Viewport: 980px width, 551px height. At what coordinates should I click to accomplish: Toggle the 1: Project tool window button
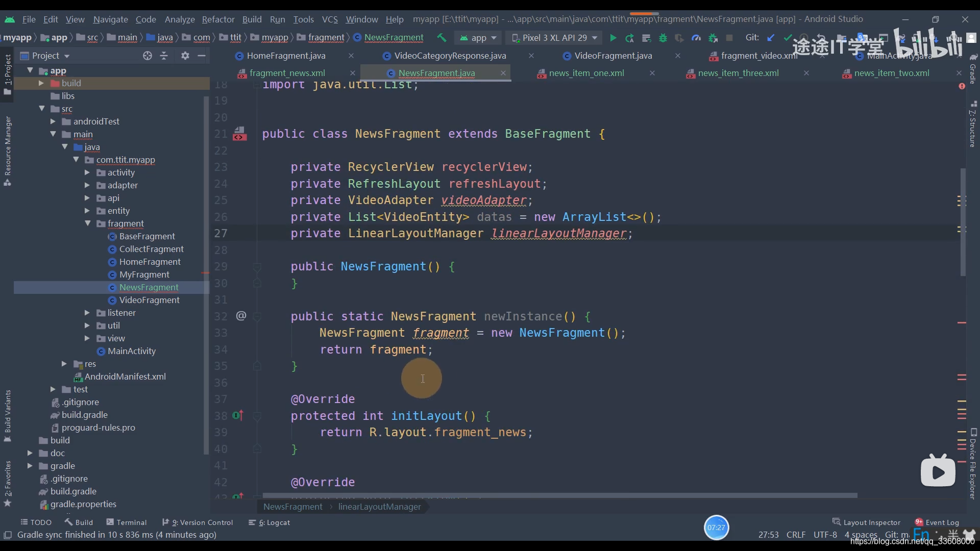coord(8,74)
